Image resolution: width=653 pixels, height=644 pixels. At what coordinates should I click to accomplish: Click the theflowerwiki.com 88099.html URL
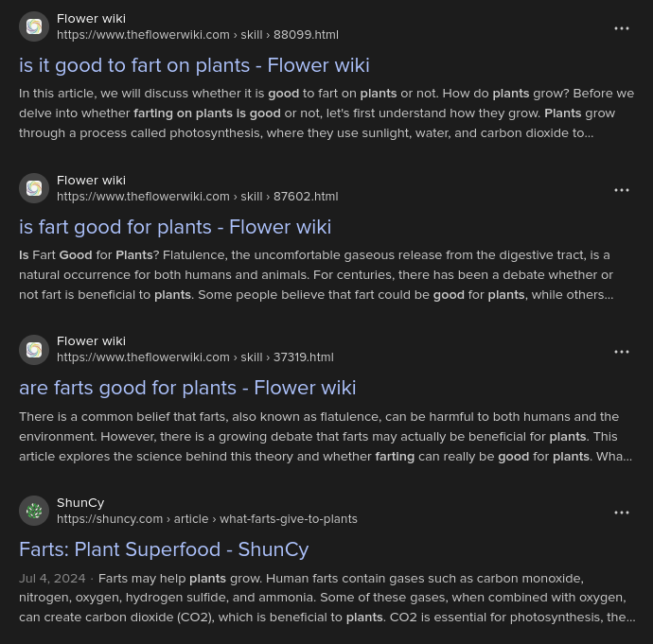197,35
